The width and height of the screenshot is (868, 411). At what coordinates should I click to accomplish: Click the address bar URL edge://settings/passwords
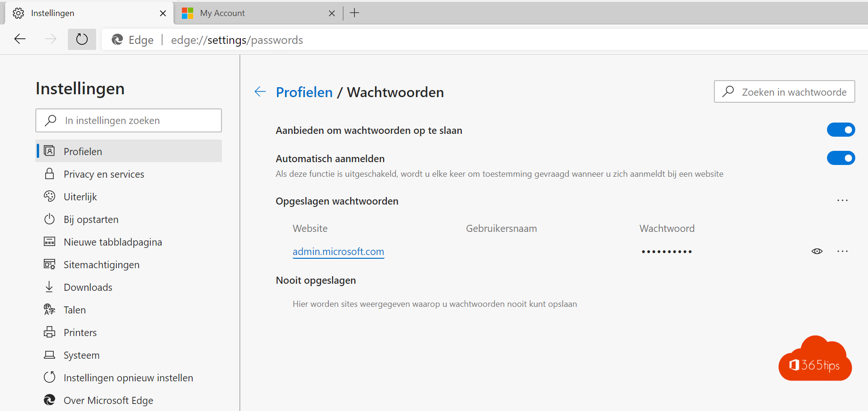coord(237,40)
